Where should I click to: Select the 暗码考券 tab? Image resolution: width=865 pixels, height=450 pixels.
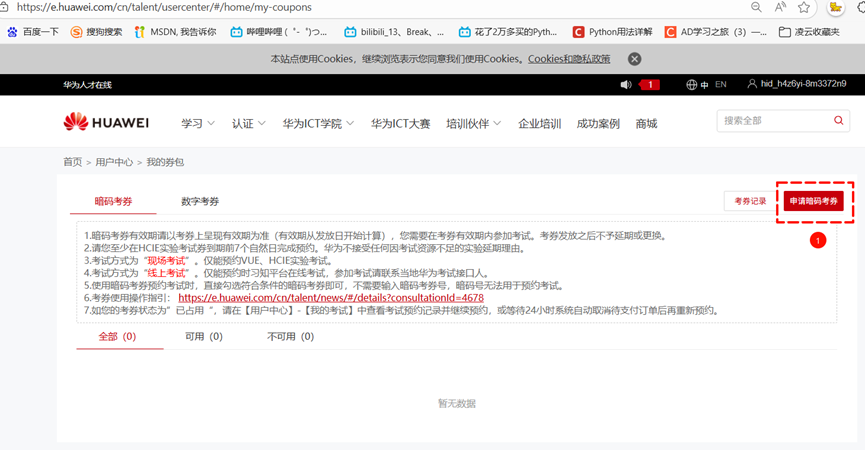click(113, 201)
